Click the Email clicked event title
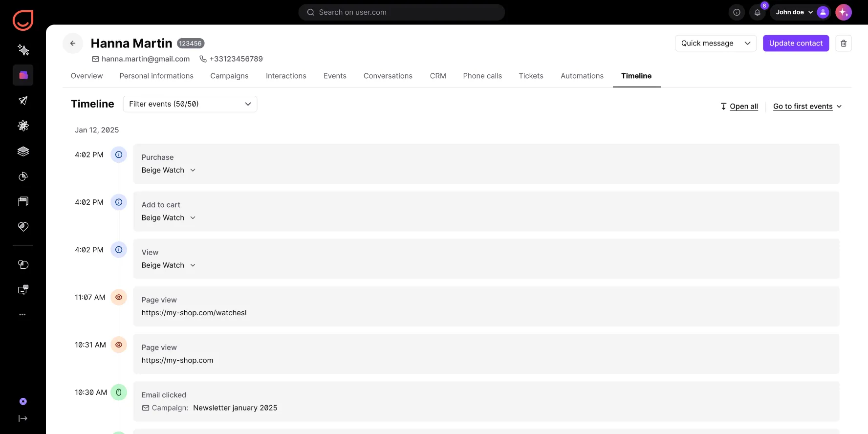This screenshot has height=434, width=868. tap(164, 395)
